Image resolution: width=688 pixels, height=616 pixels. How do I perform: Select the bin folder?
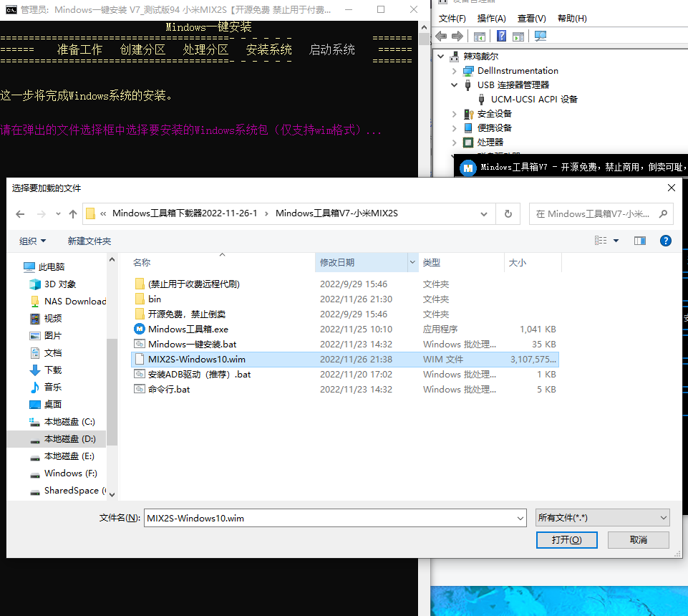click(x=155, y=299)
